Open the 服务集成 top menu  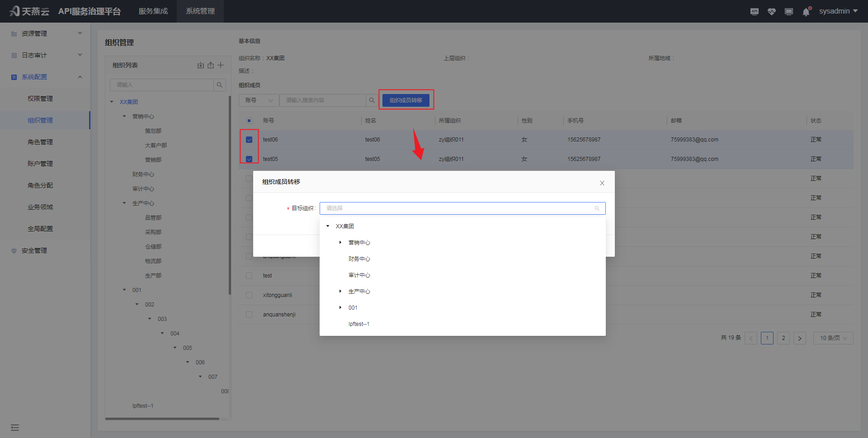(x=153, y=11)
